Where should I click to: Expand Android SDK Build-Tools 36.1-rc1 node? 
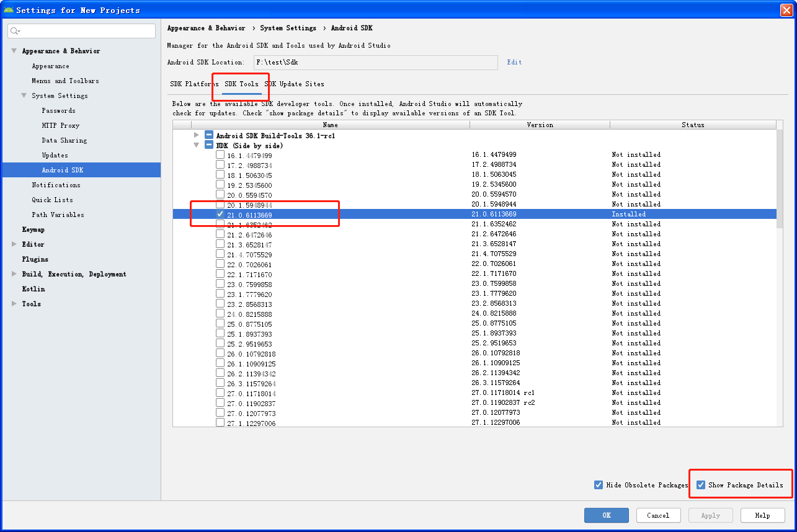coord(197,135)
